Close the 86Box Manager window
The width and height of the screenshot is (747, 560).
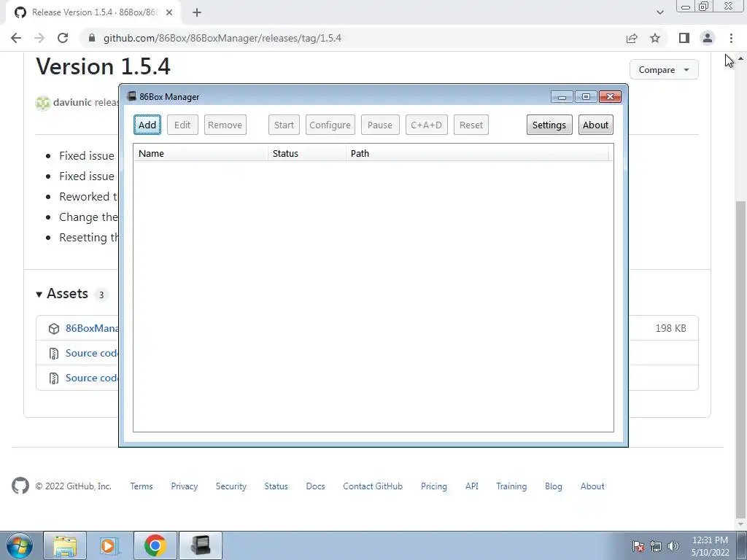[610, 97]
